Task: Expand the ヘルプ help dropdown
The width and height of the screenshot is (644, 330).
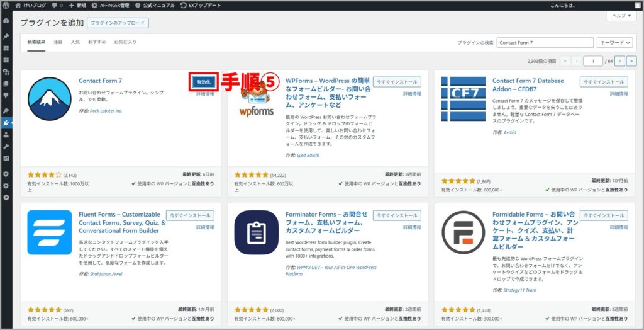Action: pyautogui.click(x=621, y=16)
